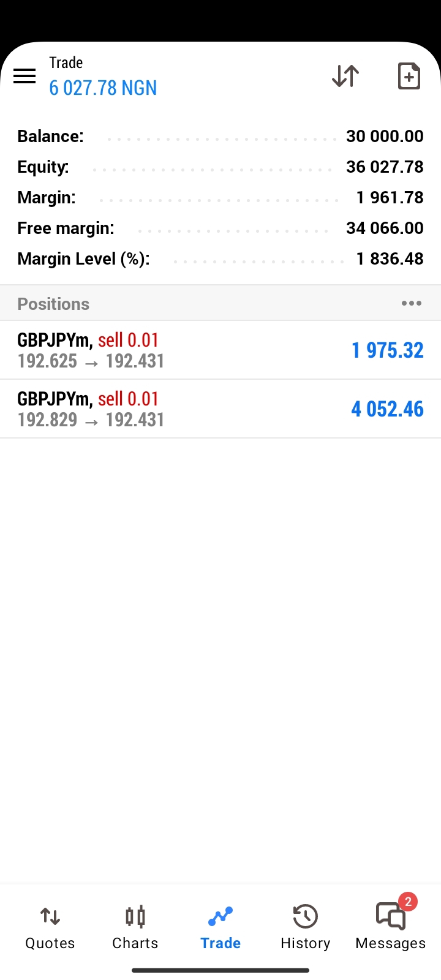
Task: Tap the 1 975.32 profit value
Action: point(387,350)
